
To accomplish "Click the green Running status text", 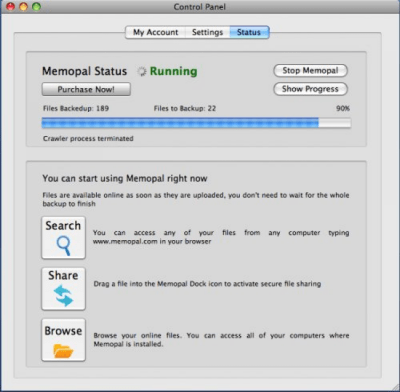I will [x=173, y=71].
